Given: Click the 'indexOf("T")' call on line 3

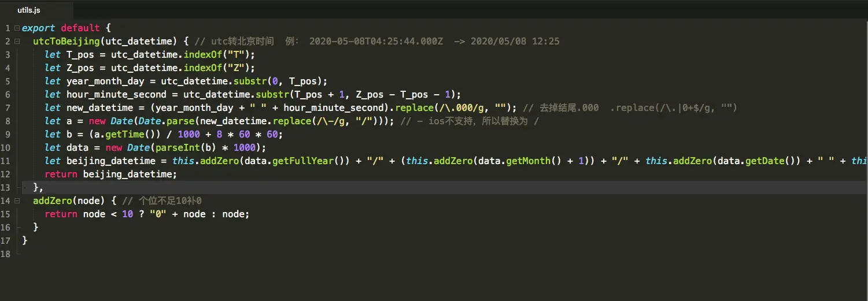Looking at the screenshot, I should tap(217, 54).
